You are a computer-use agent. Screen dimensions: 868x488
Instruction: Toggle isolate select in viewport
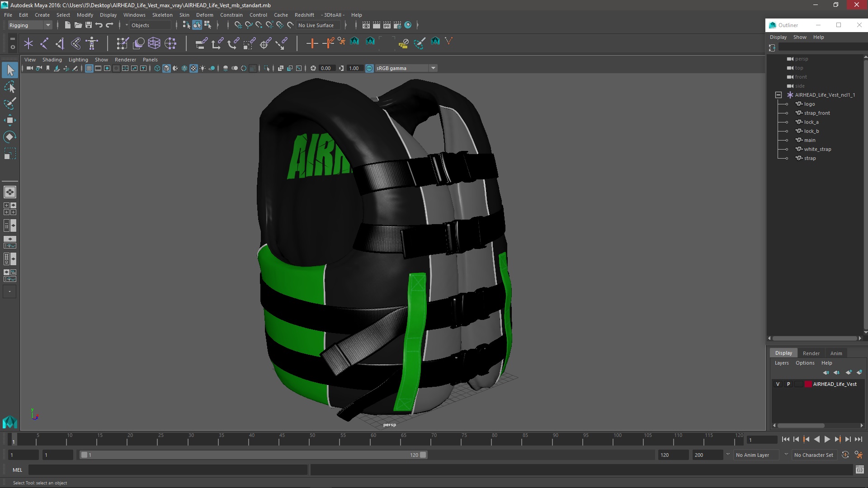click(x=267, y=68)
